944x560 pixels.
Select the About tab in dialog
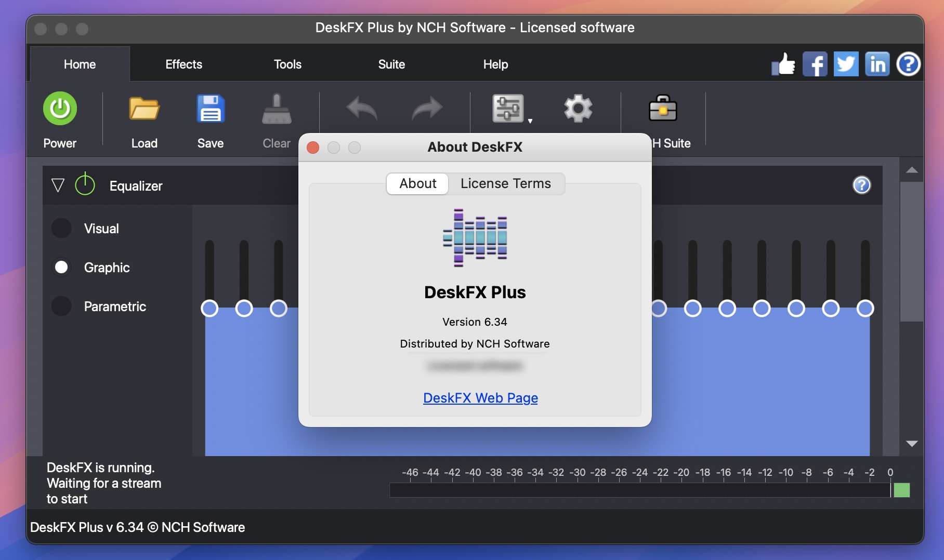click(x=417, y=183)
